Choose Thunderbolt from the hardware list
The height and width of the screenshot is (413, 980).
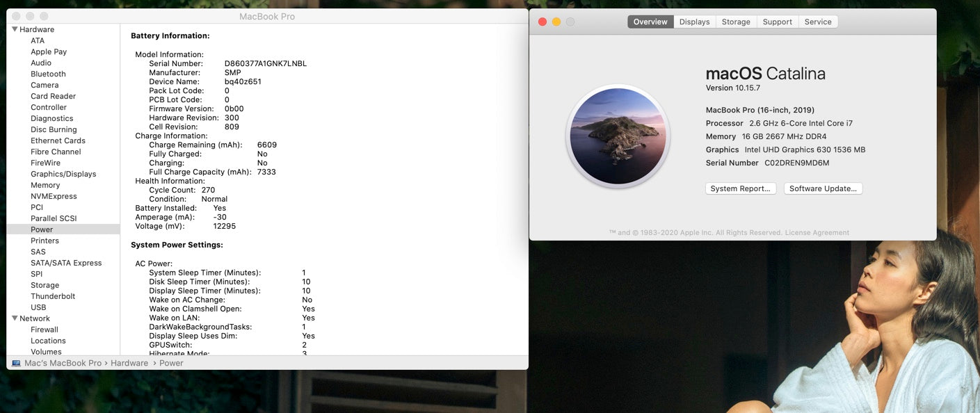tap(53, 296)
